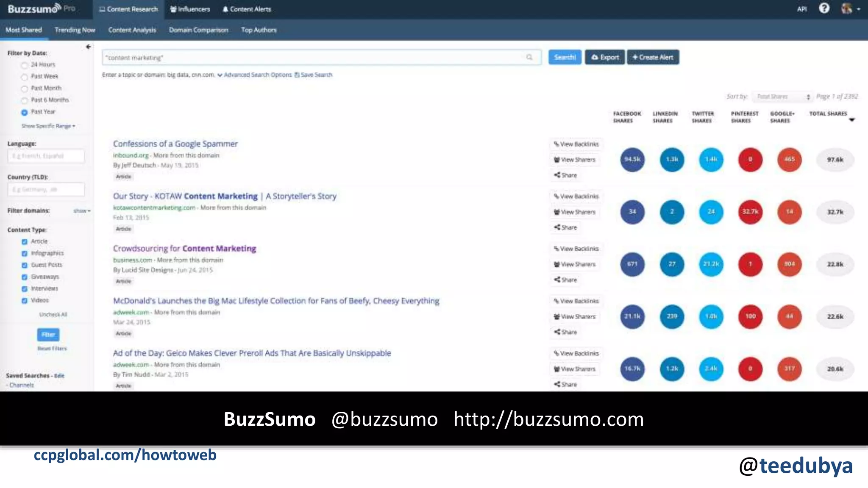
Task: Select the Past Year date filter
Action: (x=24, y=112)
